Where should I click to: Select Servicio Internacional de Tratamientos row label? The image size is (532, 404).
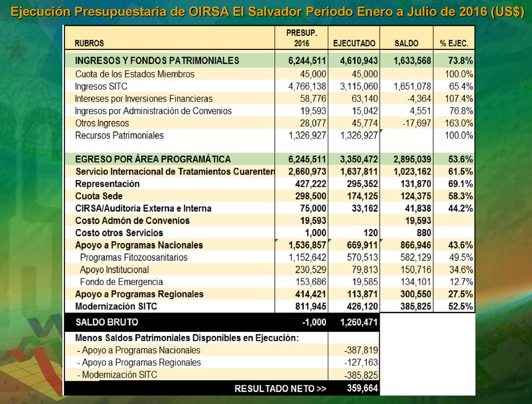175,172
